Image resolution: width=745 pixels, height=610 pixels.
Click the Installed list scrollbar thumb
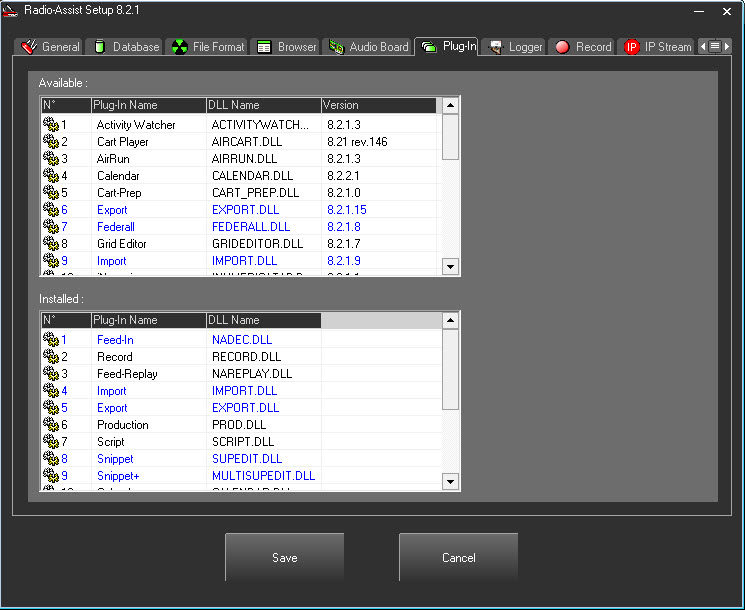[x=450, y=368]
